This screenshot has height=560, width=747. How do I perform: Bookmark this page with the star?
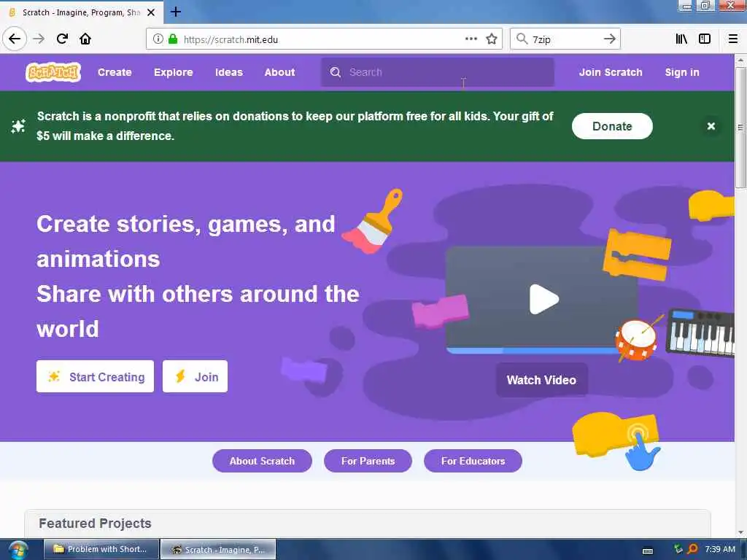492,39
